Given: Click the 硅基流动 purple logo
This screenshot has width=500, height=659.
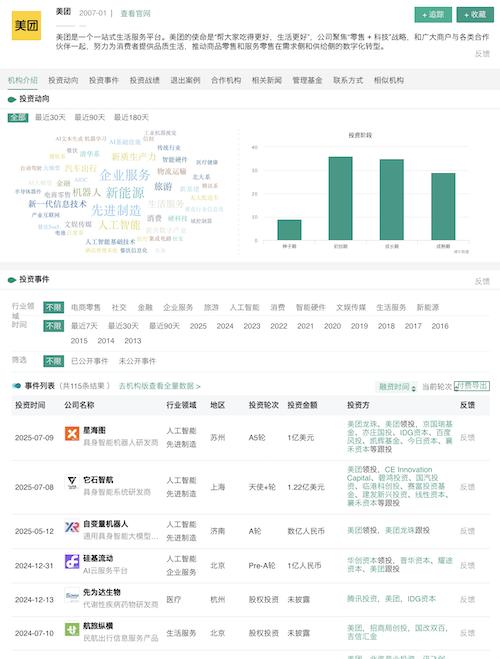Looking at the screenshot, I should 72,561.
